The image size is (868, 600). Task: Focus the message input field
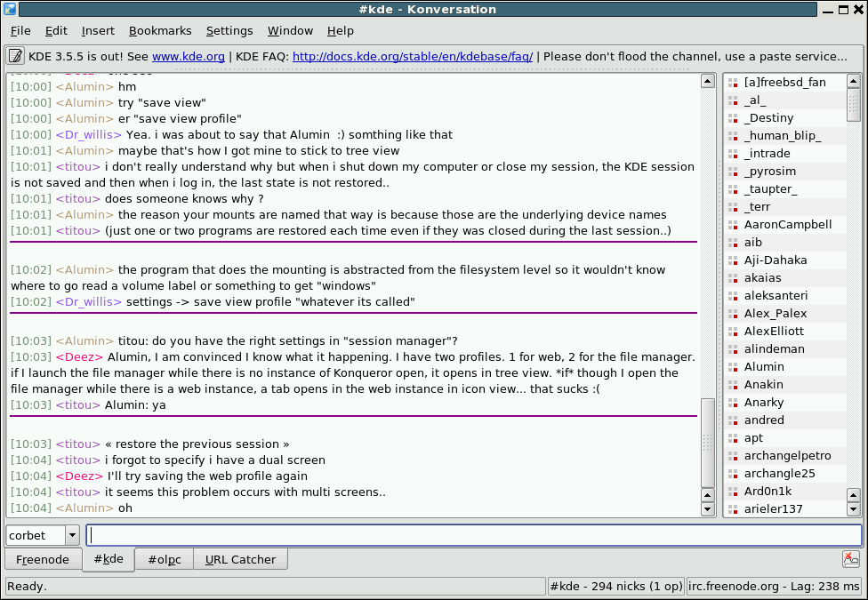point(474,535)
